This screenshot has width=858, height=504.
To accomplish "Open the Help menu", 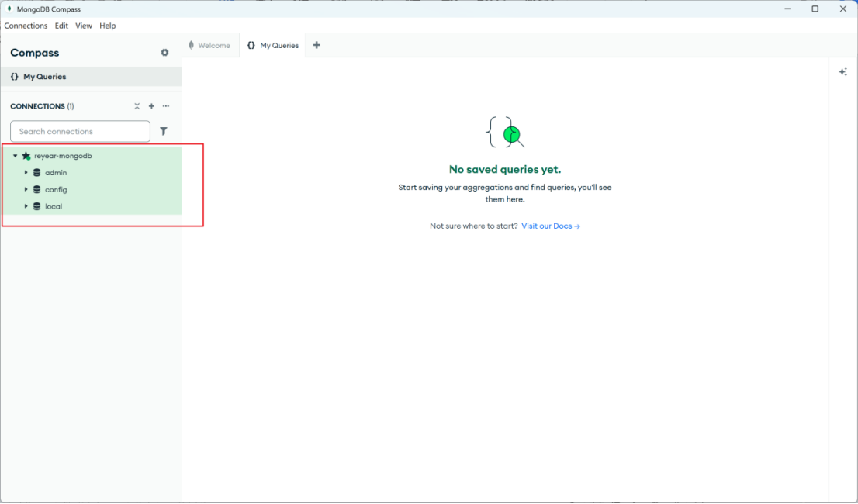I will [x=108, y=26].
